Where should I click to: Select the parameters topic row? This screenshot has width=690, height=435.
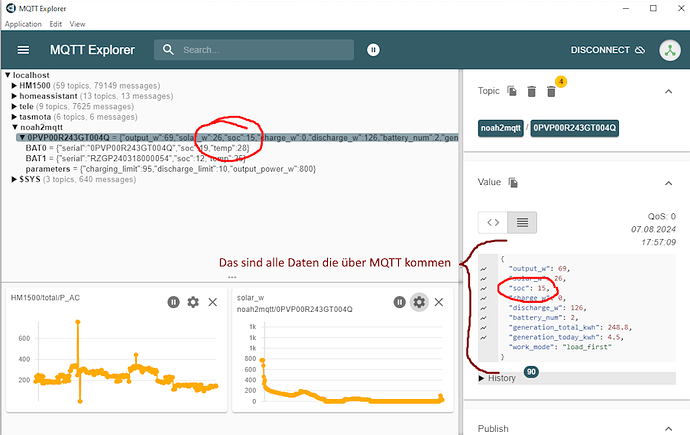(x=171, y=169)
